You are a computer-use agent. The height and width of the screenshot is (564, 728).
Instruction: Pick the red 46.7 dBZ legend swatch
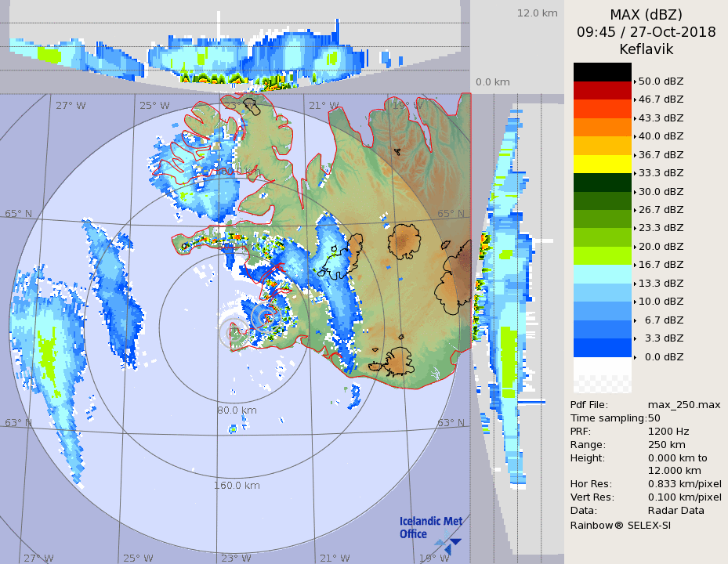pyautogui.click(x=602, y=90)
